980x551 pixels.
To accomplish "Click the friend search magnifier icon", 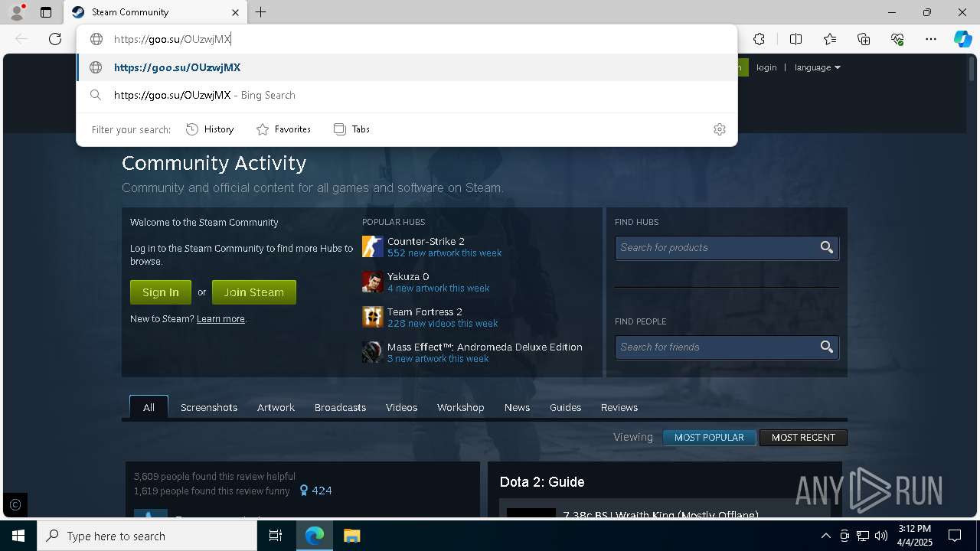I will pyautogui.click(x=827, y=347).
